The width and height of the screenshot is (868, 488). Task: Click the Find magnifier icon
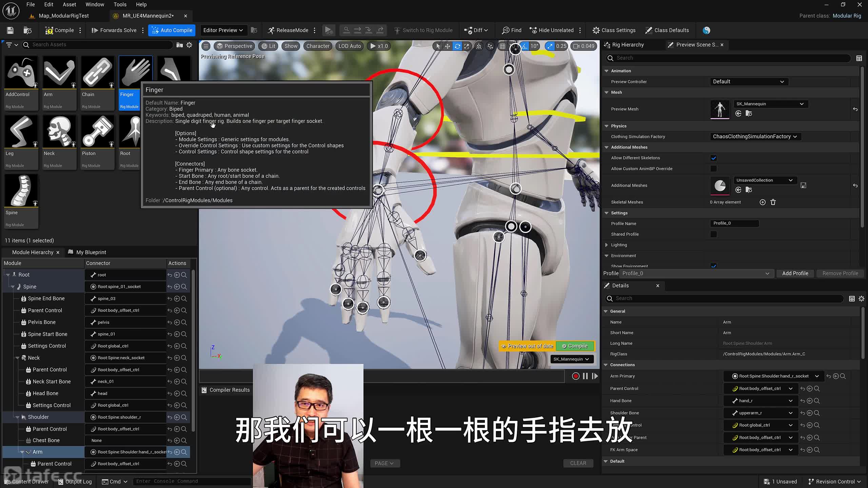pyautogui.click(x=506, y=30)
